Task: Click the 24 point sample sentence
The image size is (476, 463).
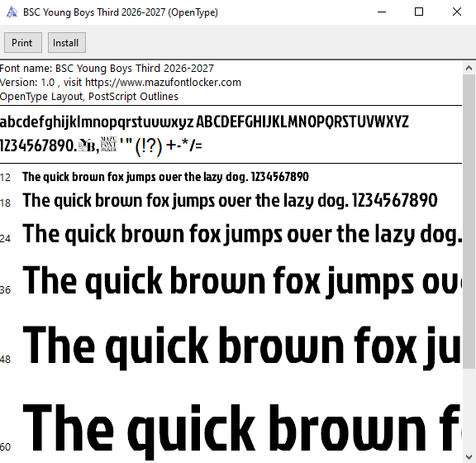Action: [x=242, y=234]
